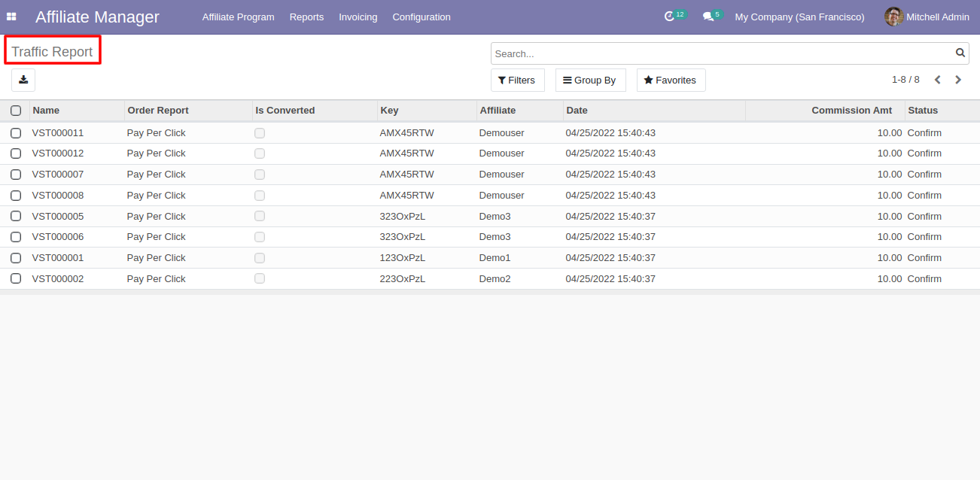This screenshot has height=480, width=980.
Task: Go to previous page with left chevron
Action: (x=938, y=80)
